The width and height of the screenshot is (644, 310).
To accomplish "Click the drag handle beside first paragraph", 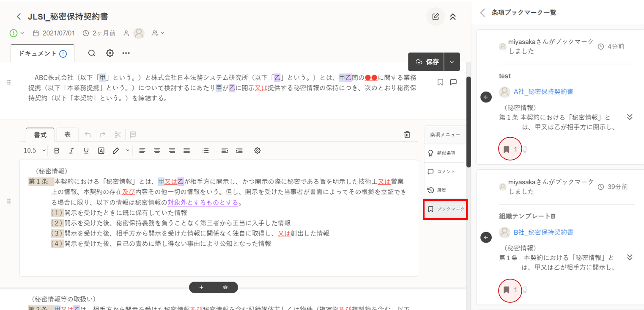I will (9, 82).
